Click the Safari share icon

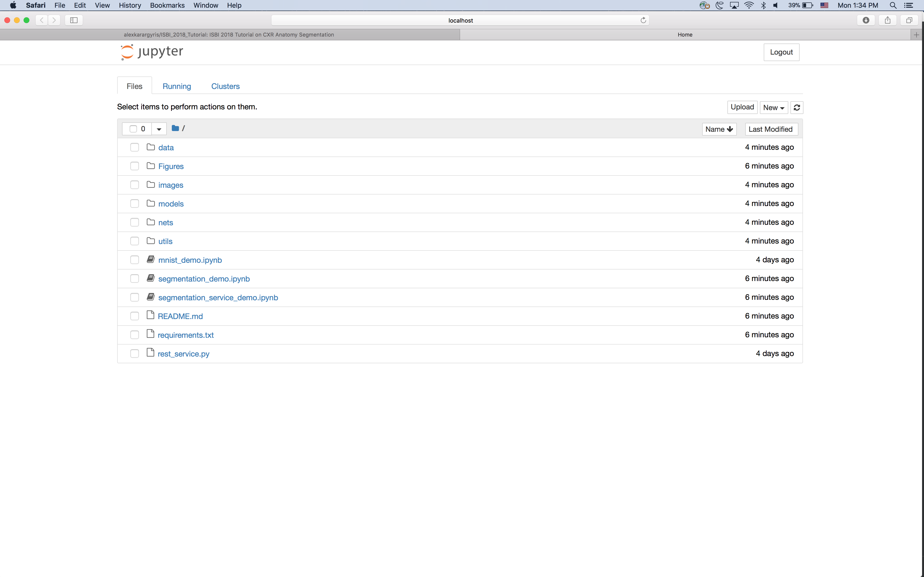tap(887, 20)
